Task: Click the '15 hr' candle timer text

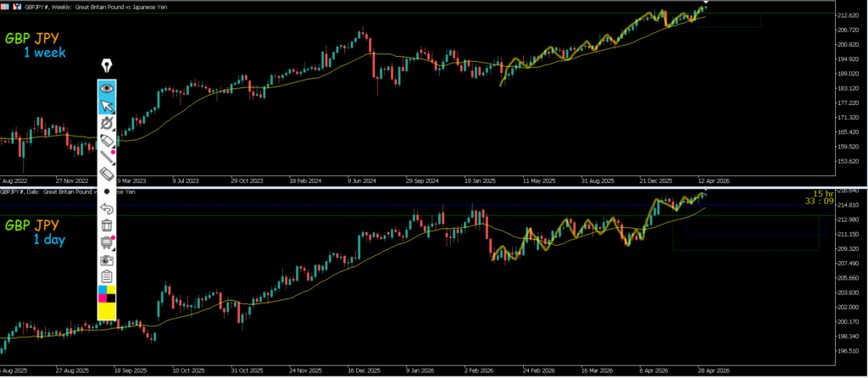Action: 822,194
